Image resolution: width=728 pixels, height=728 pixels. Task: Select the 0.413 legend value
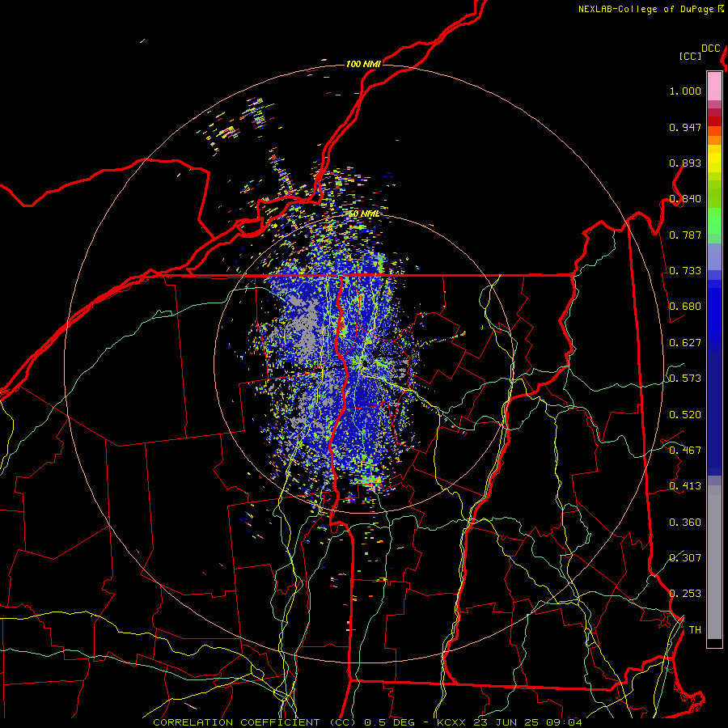click(x=685, y=486)
